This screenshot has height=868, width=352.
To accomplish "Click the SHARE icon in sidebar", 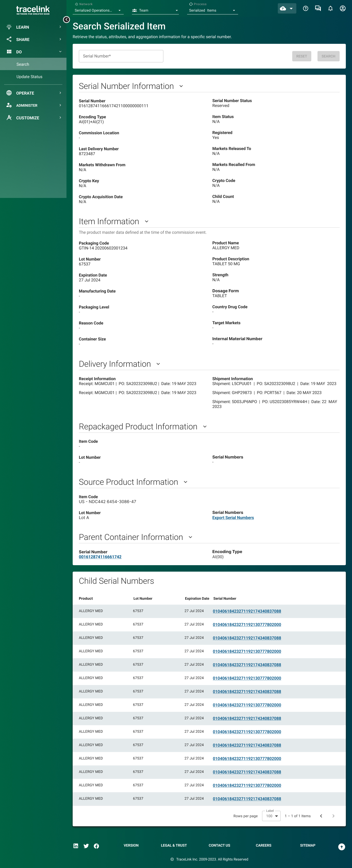I will pyautogui.click(x=9, y=39).
